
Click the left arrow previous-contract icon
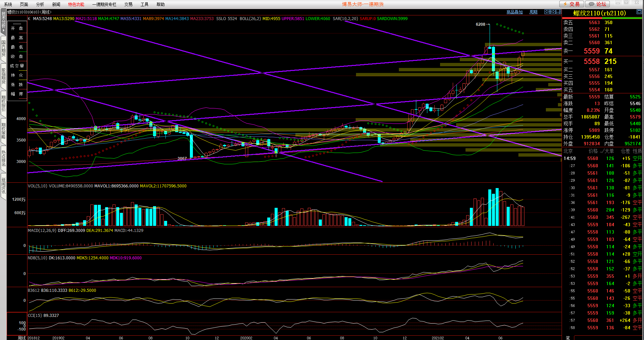click(x=547, y=12)
